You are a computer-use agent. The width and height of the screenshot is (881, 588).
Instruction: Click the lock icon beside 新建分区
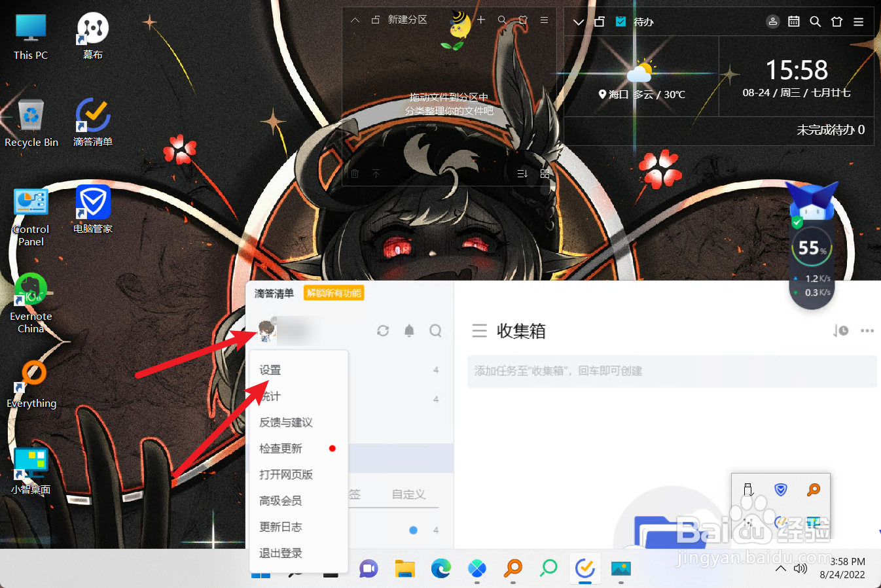(x=375, y=20)
